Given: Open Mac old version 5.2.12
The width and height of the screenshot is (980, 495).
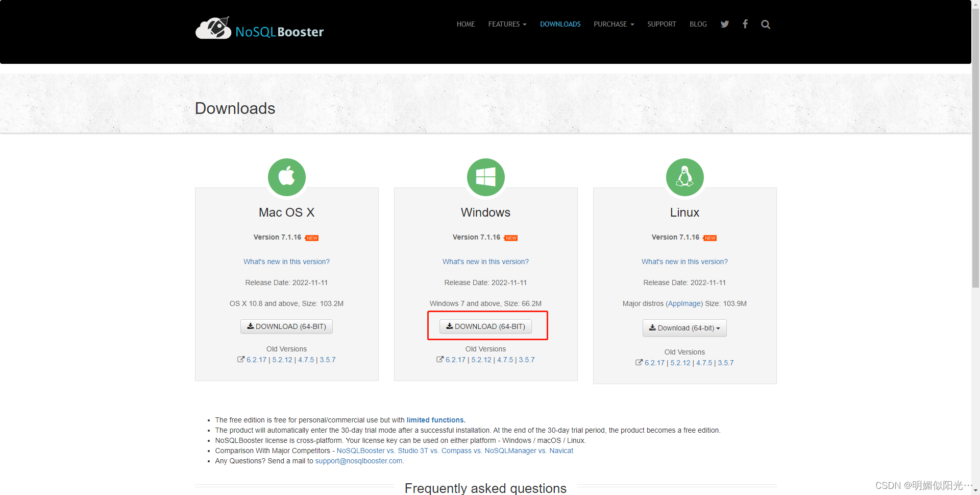Looking at the screenshot, I should [282, 360].
